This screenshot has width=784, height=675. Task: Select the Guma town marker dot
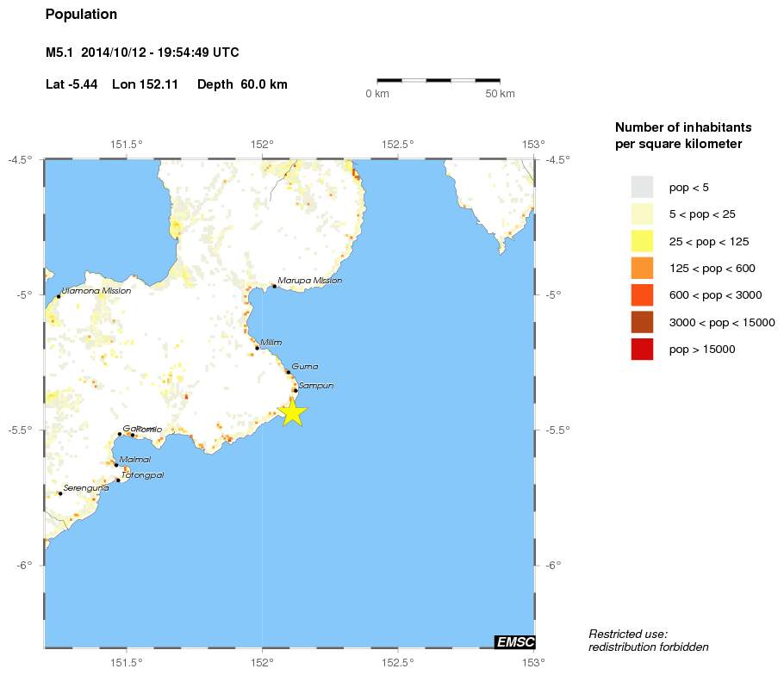[289, 372]
